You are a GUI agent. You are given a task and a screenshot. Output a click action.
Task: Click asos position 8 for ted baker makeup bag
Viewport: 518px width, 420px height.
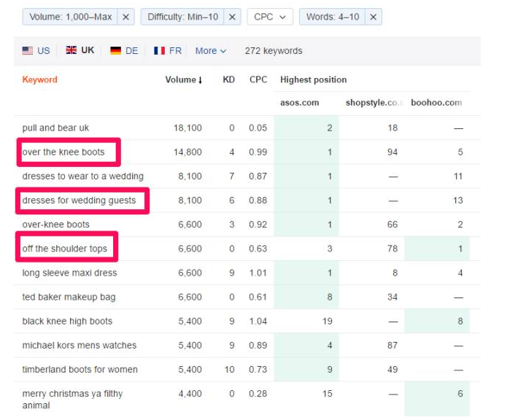[x=329, y=297]
